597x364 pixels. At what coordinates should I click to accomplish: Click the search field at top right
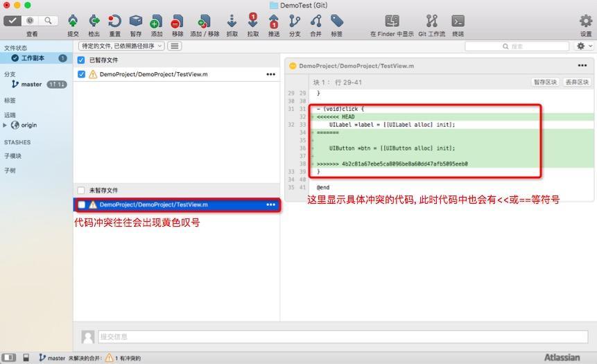[517, 46]
